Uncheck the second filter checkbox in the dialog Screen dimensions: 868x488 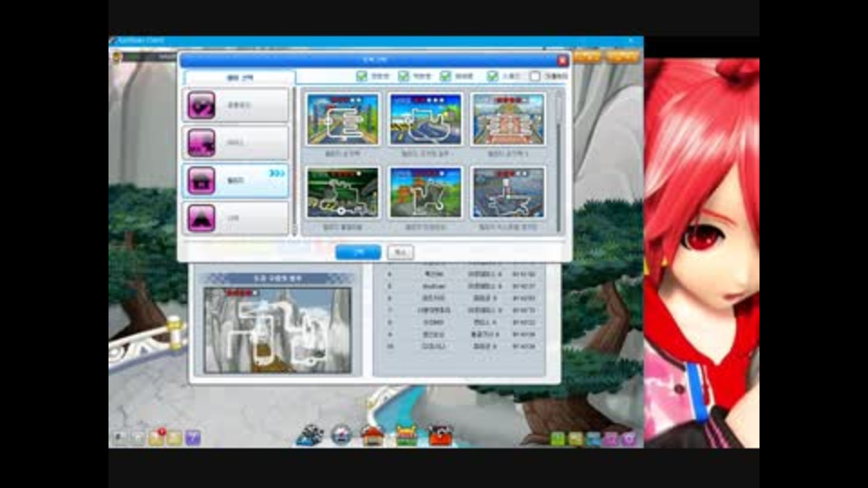click(403, 76)
